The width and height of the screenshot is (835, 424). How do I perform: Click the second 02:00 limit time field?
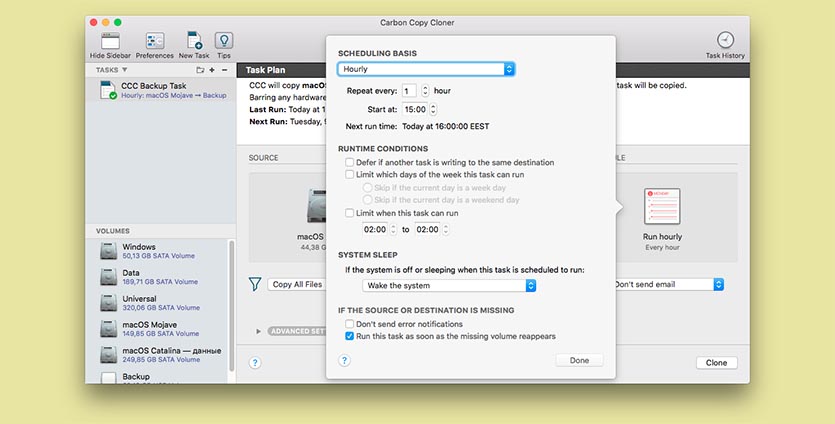[427, 230]
